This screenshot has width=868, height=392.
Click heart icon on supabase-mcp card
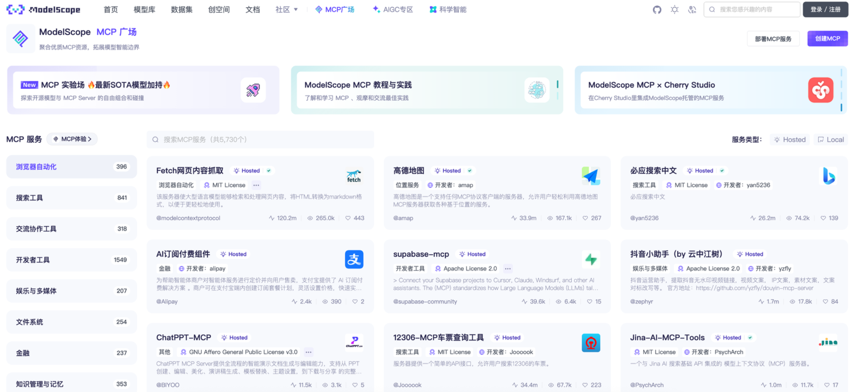click(x=589, y=302)
